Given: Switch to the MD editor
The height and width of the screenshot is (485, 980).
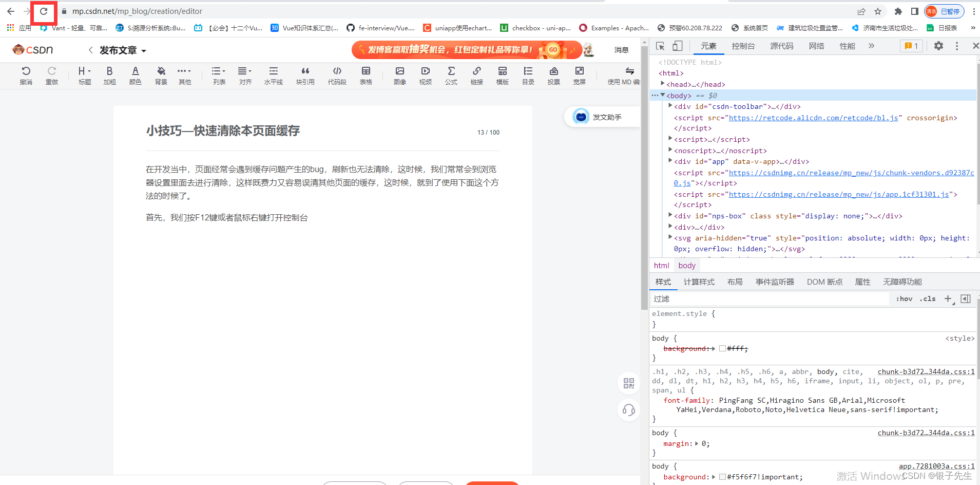Looking at the screenshot, I should (x=624, y=76).
